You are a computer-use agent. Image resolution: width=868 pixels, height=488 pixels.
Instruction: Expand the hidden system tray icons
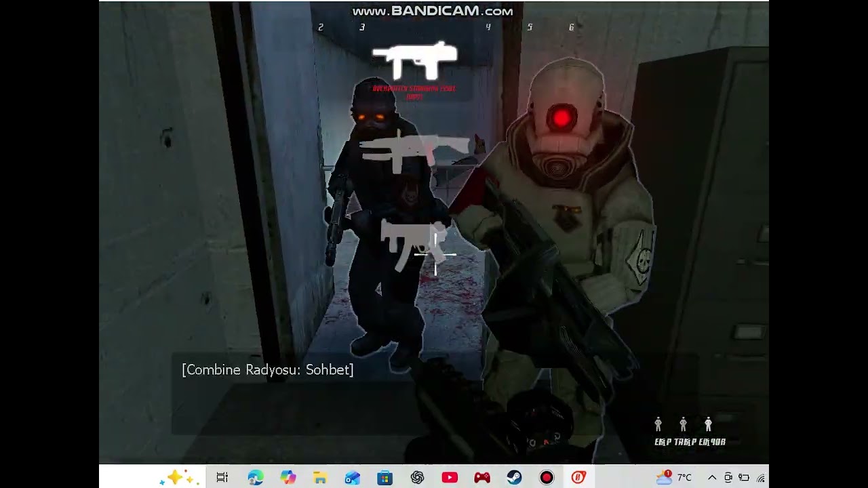712,478
